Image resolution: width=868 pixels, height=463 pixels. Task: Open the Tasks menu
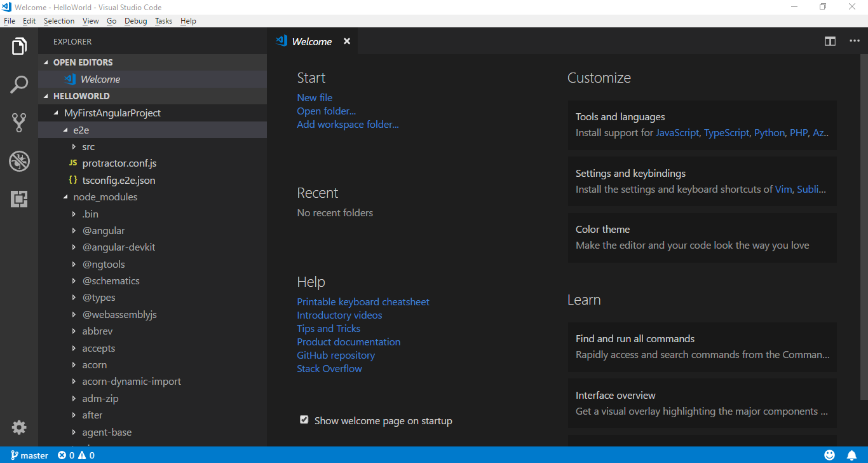[x=163, y=21]
